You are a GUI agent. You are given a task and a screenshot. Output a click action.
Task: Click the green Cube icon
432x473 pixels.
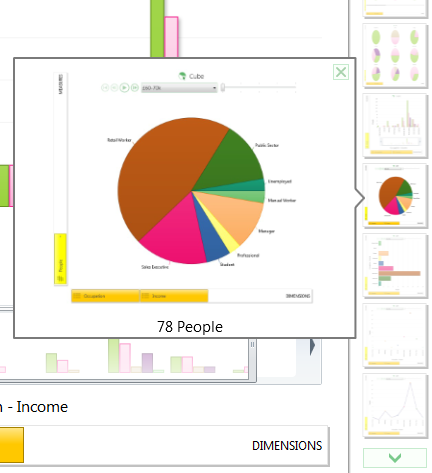pyautogui.click(x=182, y=76)
